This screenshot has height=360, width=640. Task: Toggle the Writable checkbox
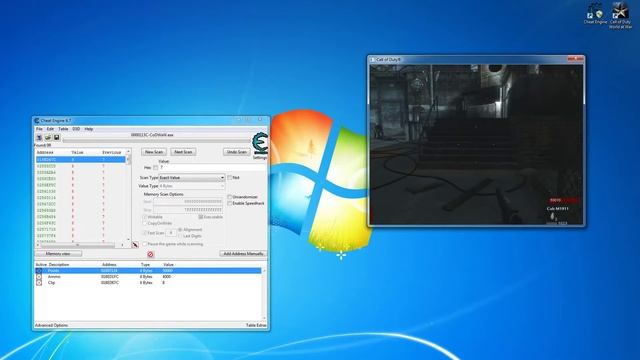coord(144,217)
